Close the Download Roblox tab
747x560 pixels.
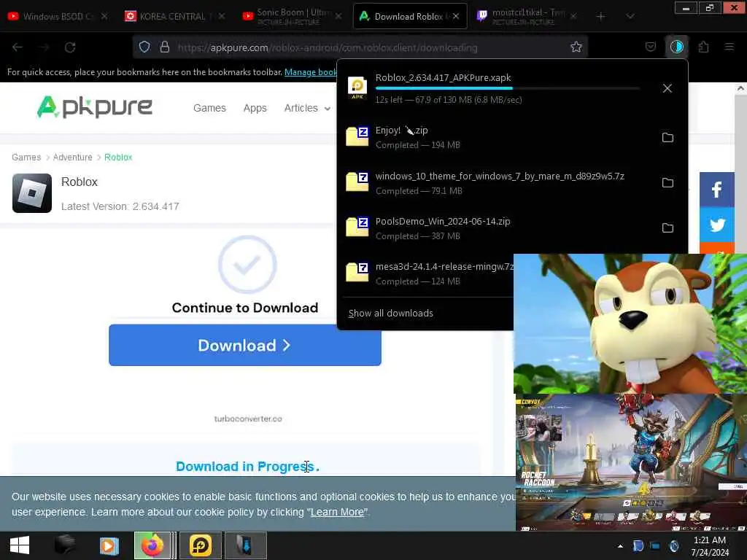[x=456, y=16]
